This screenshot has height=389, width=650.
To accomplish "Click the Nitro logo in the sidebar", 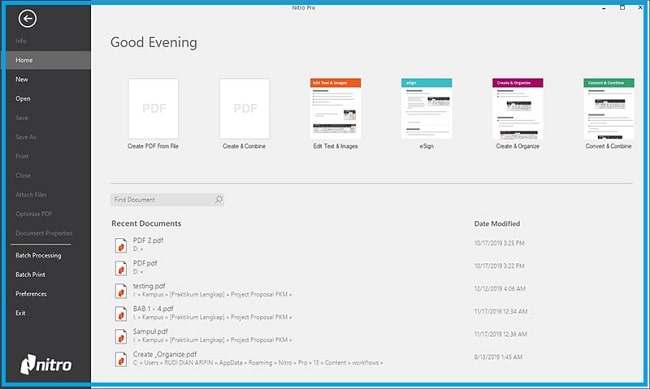I will pos(46,364).
